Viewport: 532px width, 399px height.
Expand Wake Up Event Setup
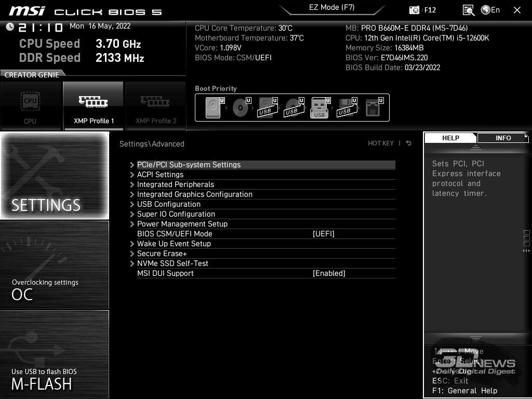tap(262, 244)
